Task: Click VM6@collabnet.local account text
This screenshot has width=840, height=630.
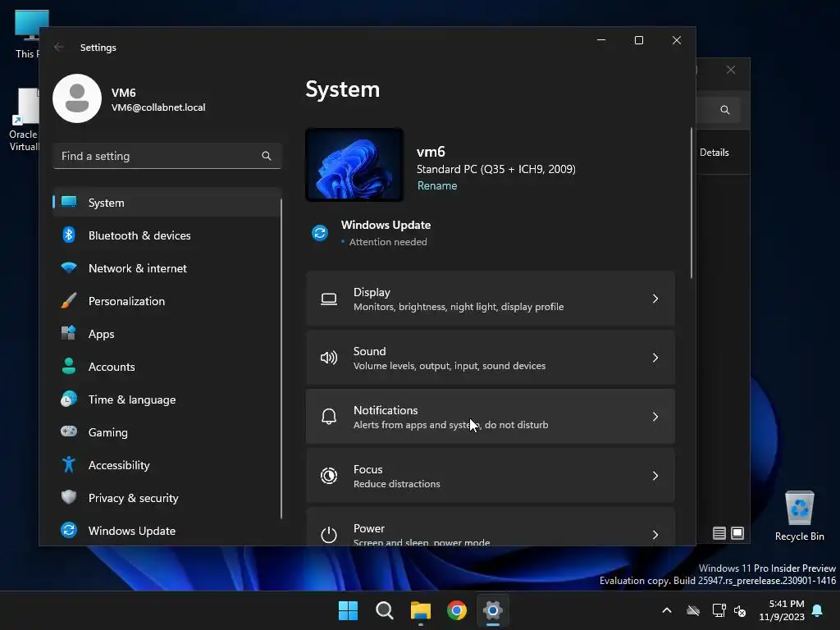Action: 158,107
